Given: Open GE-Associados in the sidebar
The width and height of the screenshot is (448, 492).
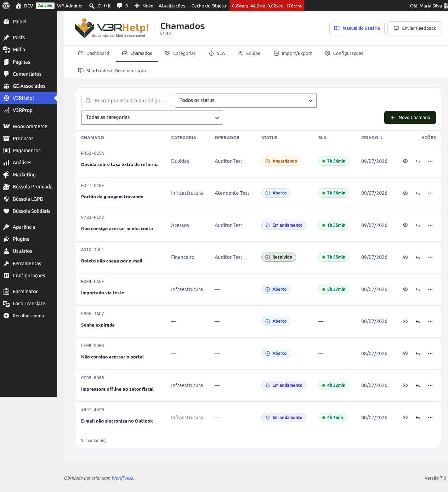Looking at the screenshot, I should pos(28,86).
